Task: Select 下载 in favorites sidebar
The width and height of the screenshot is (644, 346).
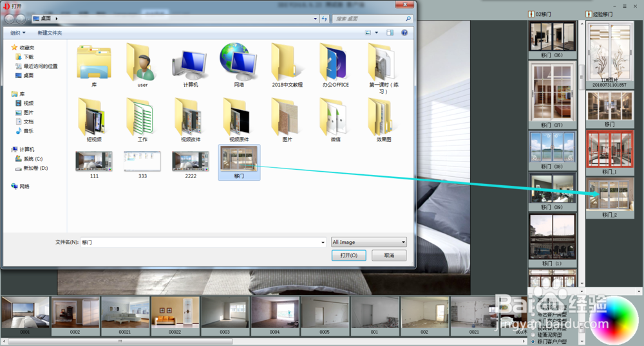Action: point(24,57)
